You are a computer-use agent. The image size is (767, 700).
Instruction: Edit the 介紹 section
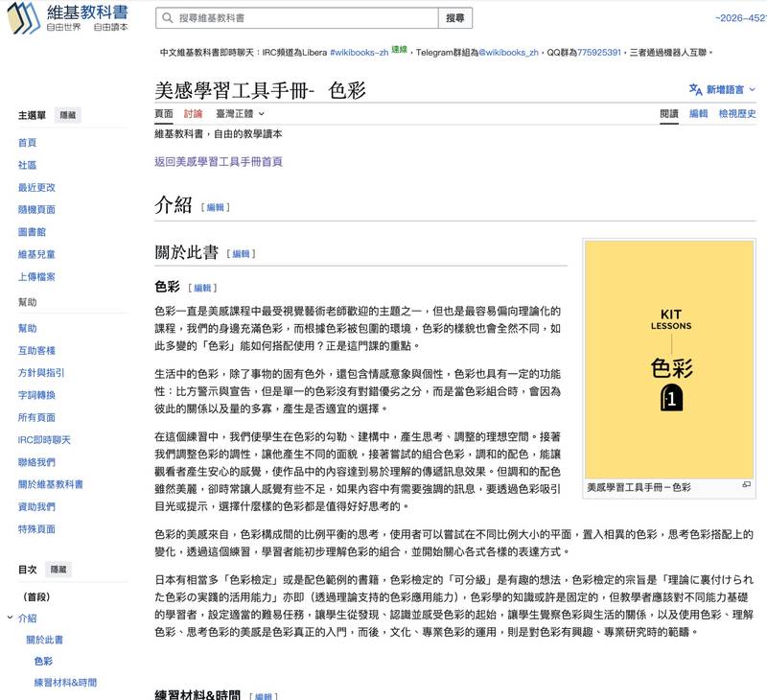pyautogui.click(x=215, y=207)
